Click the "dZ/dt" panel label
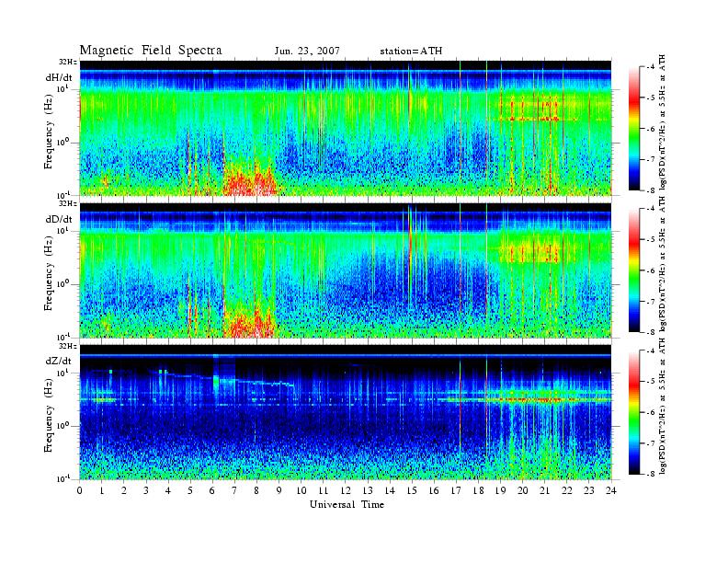The width and height of the screenshot is (728, 563). tap(59, 361)
